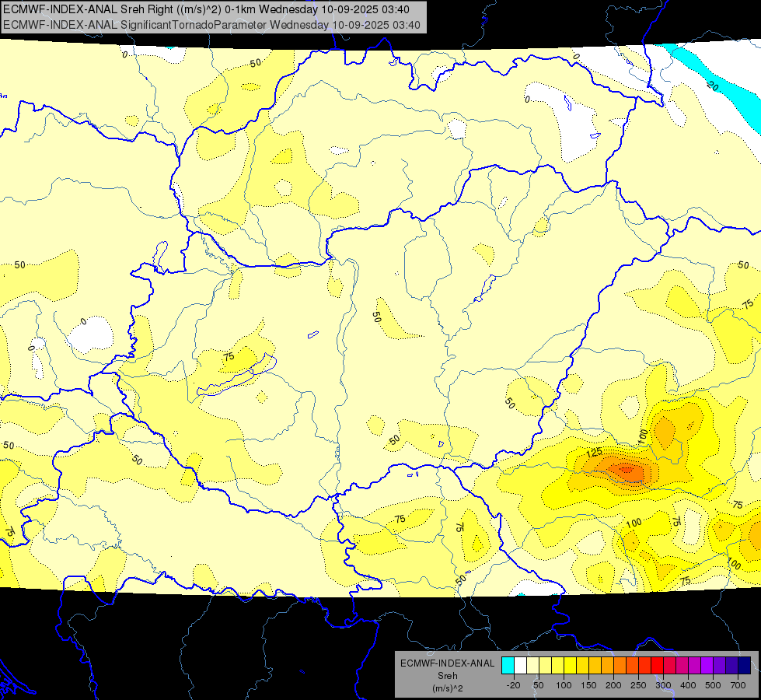Click the 300 legend scale value

click(664, 685)
